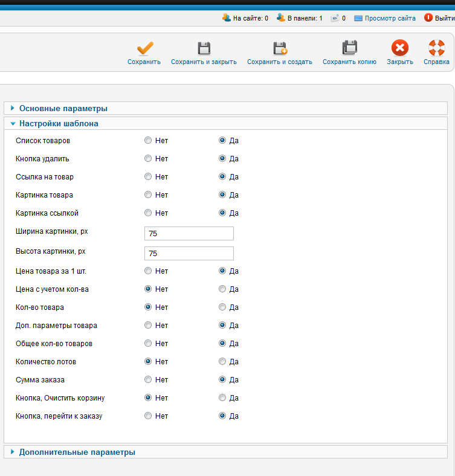Enable 'Кол-во товара' by selecting Да
The image size is (455, 476).
pyautogui.click(x=222, y=307)
